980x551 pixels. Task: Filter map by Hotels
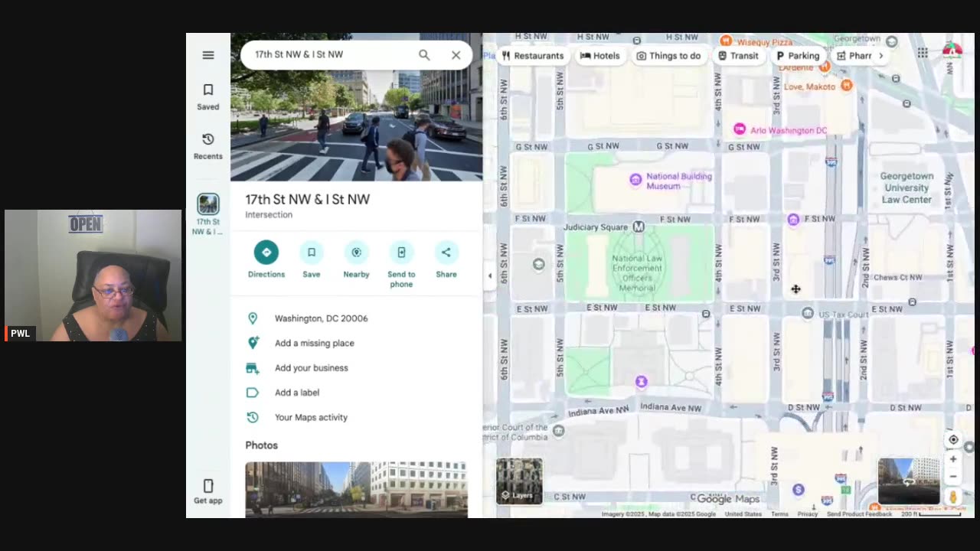600,56
